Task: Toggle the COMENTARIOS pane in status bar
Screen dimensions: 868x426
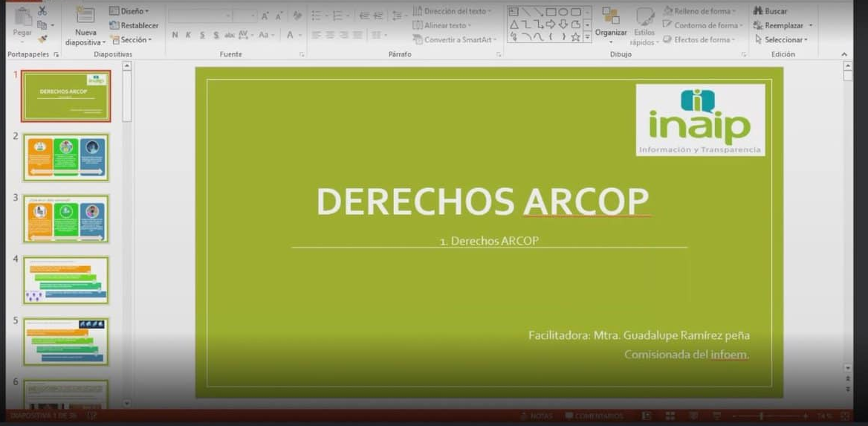Action: pos(594,416)
